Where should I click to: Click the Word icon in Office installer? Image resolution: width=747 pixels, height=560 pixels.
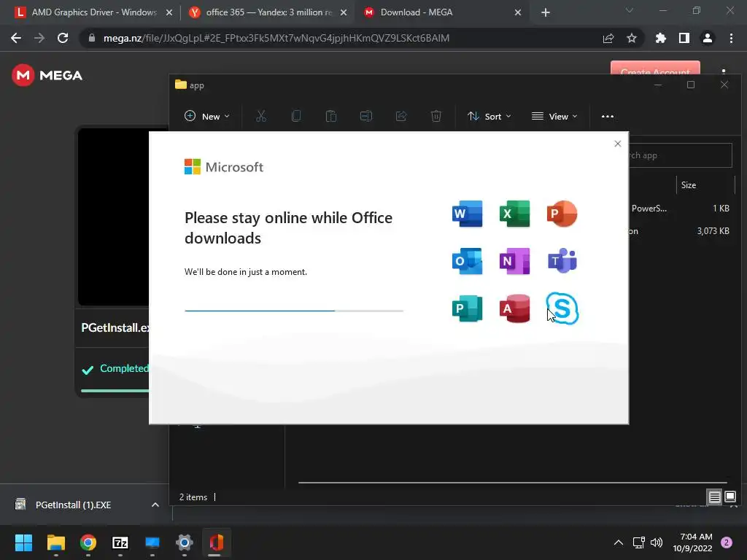(x=467, y=214)
